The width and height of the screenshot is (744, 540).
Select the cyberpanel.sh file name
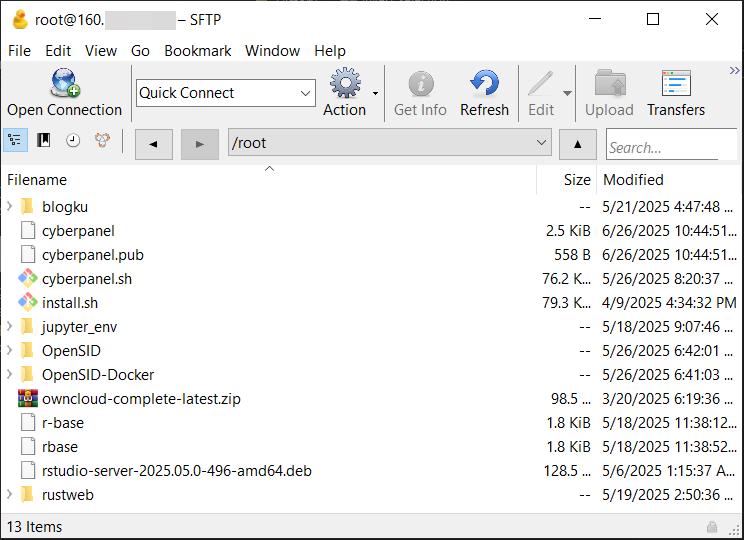[x=87, y=279]
